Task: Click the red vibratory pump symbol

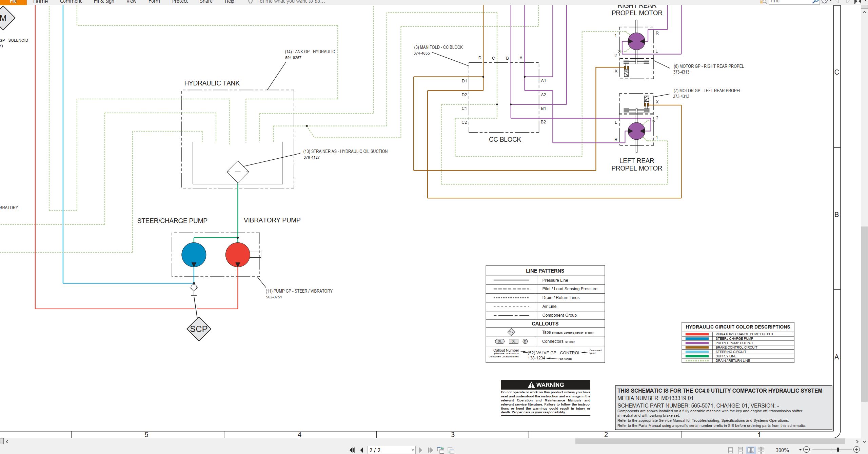Action: tap(238, 255)
